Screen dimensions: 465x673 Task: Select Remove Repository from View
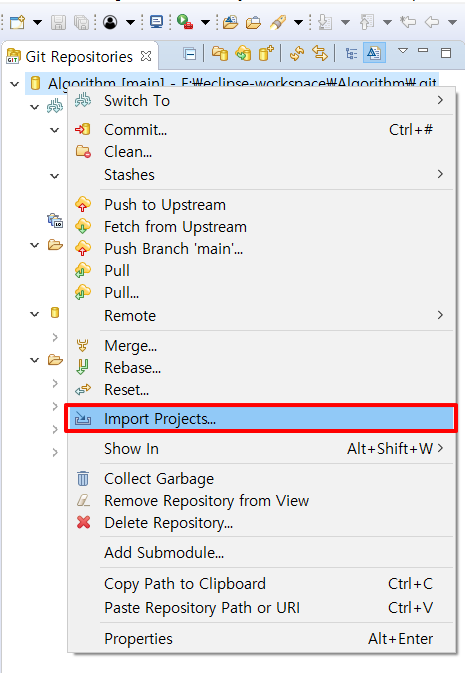tap(261, 500)
